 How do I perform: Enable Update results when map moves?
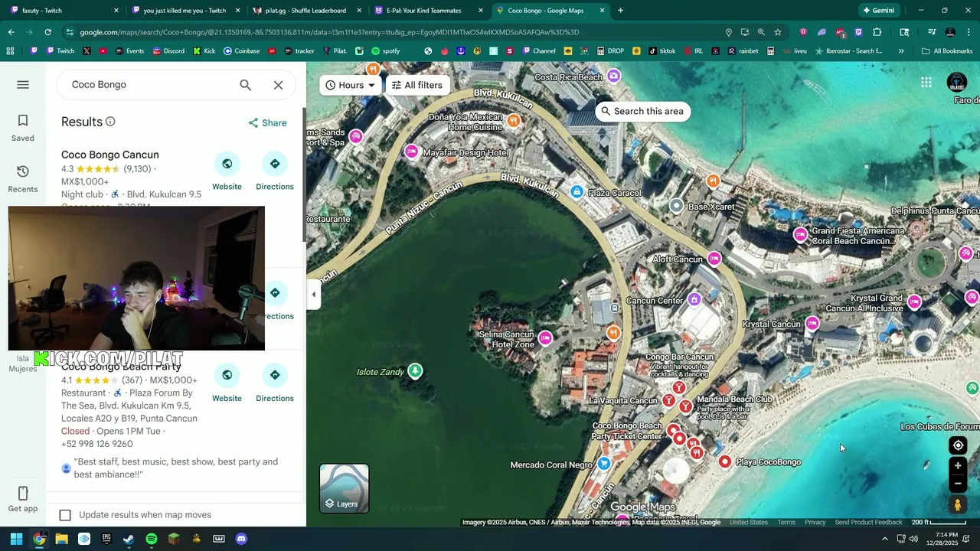pos(65,515)
